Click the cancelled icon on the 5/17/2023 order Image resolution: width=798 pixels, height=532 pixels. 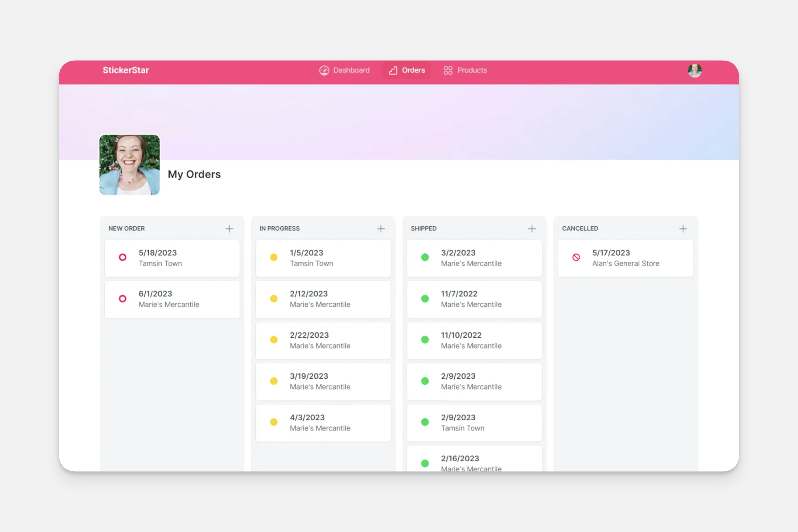576,257
